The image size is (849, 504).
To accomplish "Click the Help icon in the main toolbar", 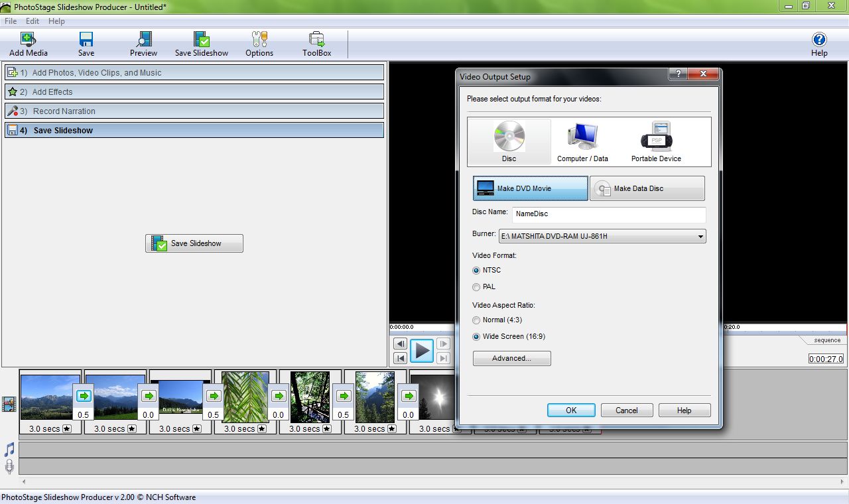I will 819,44.
